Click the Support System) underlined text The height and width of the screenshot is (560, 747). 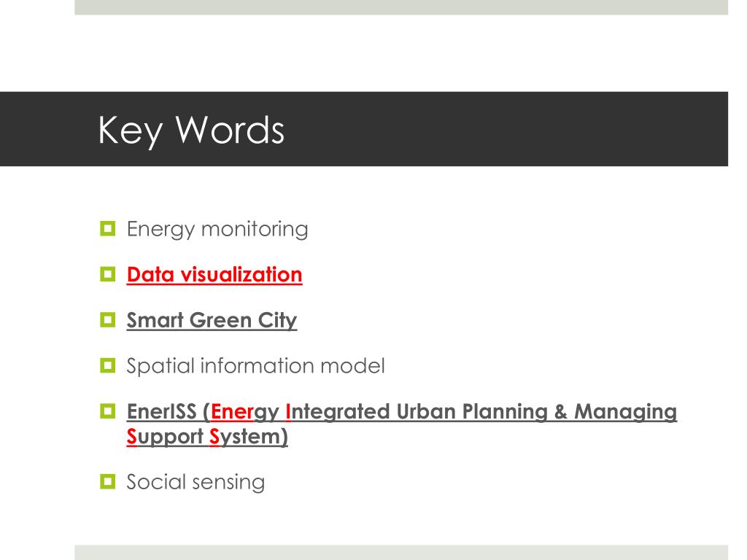pos(207,437)
